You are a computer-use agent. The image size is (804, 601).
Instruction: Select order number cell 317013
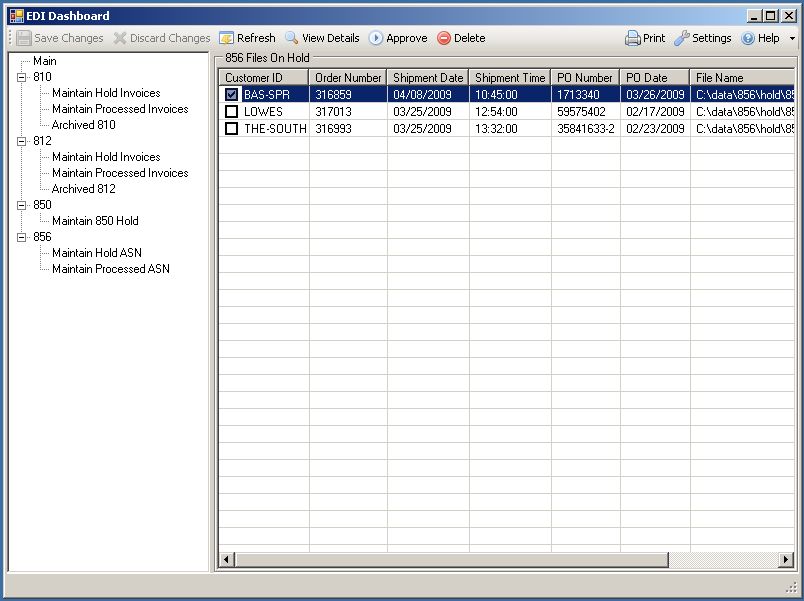(x=334, y=111)
